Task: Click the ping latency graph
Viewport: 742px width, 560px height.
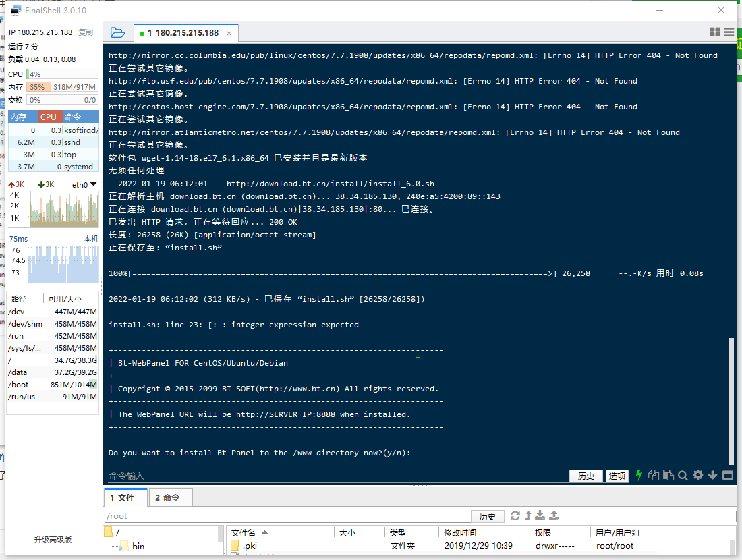Action: (x=63, y=264)
